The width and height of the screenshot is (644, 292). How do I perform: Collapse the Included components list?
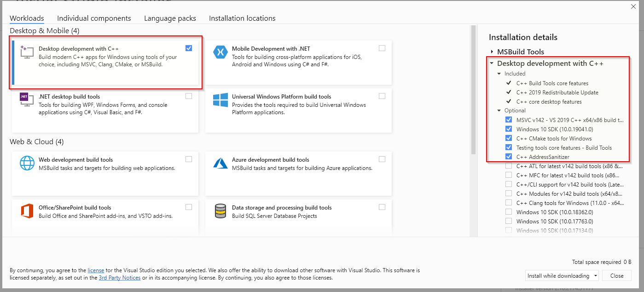pos(499,74)
